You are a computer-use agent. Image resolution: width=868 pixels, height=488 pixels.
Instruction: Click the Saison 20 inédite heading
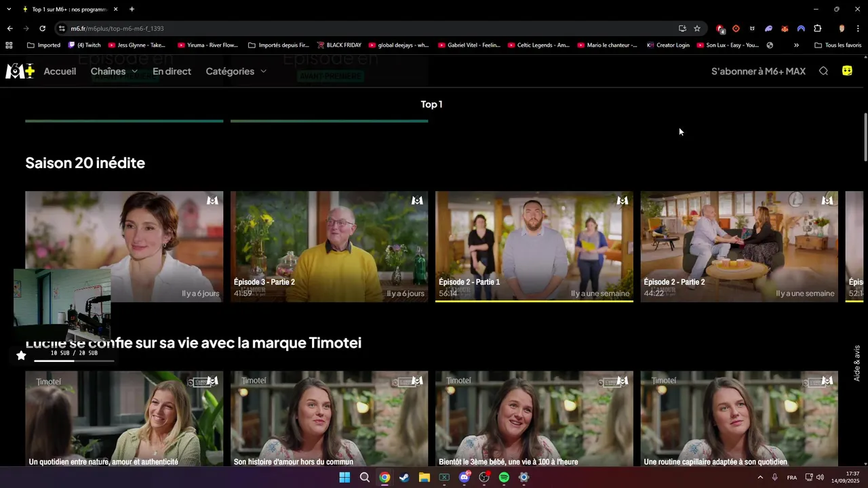[x=85, y=163]
